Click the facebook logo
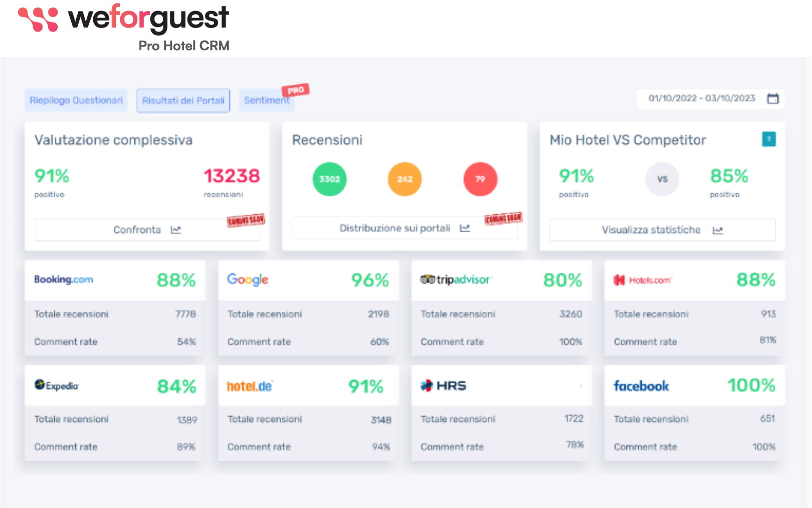812x508 pixels. [x=641, y=386]
